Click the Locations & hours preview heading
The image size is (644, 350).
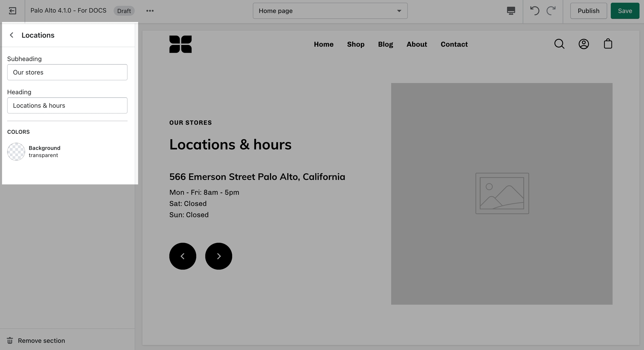pos(230,144)
